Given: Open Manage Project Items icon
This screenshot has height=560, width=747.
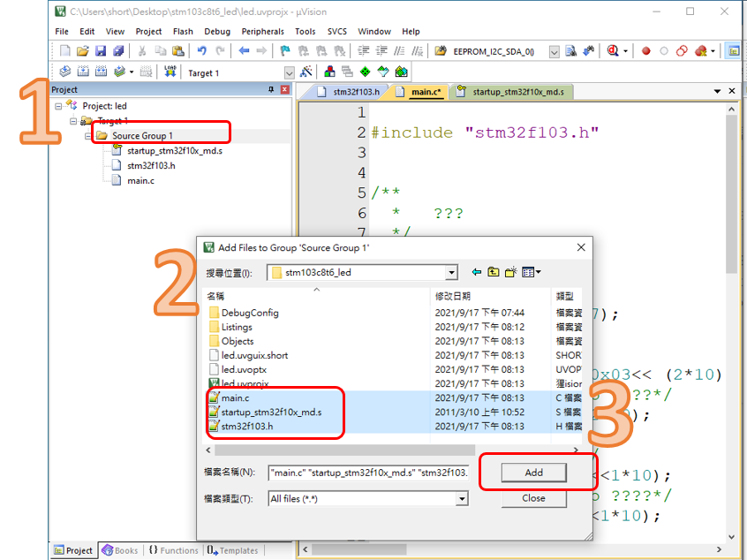Looking at the screenshot, I should tap(329, 72).
